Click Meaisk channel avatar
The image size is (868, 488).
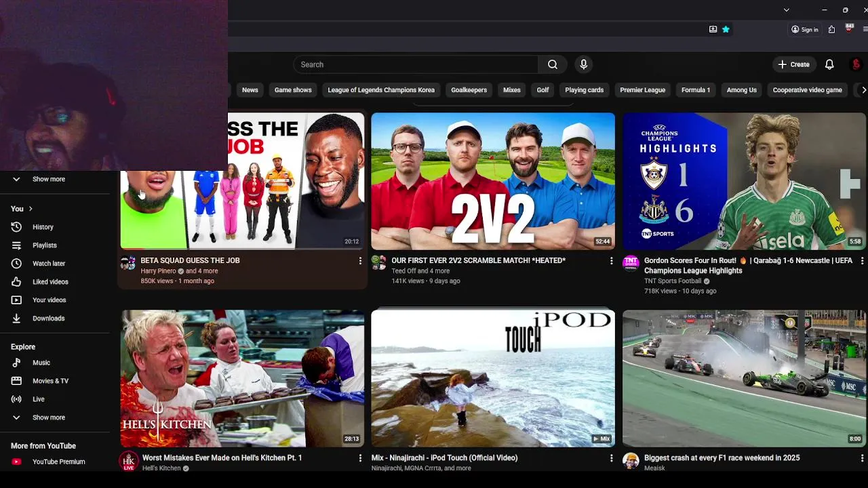pos(631,461)
